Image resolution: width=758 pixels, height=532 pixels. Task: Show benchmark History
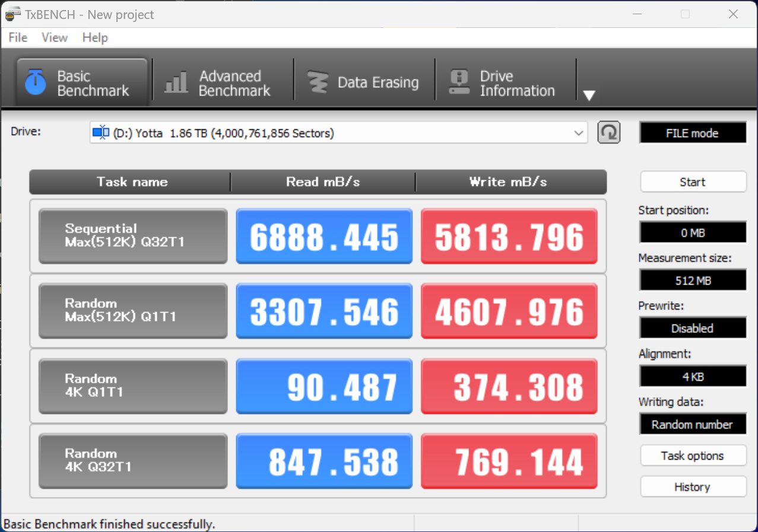(x=693, y=487)
